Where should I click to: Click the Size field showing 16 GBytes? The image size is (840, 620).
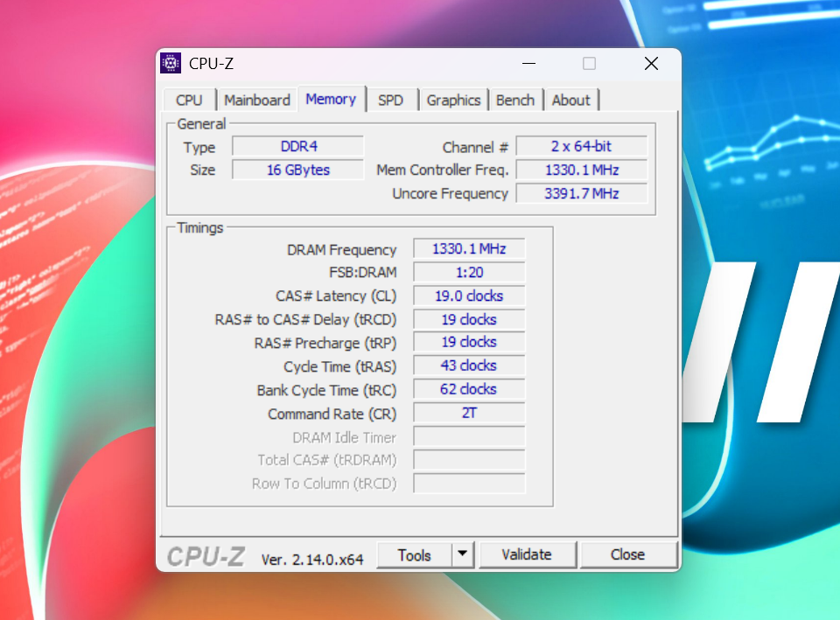[x=297, y=170]
